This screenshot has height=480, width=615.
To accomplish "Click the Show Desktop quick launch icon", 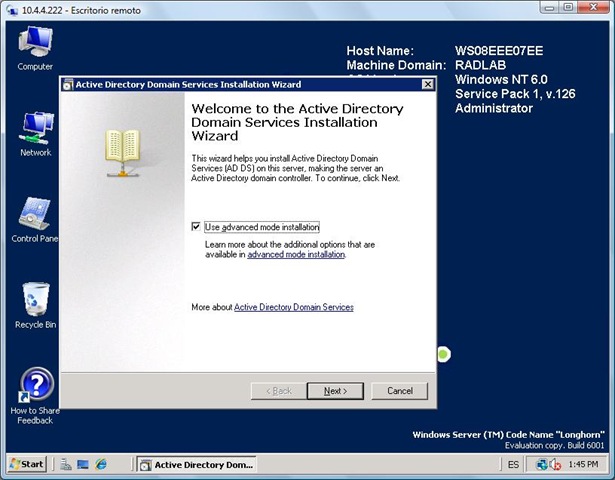I will point(83,465).
